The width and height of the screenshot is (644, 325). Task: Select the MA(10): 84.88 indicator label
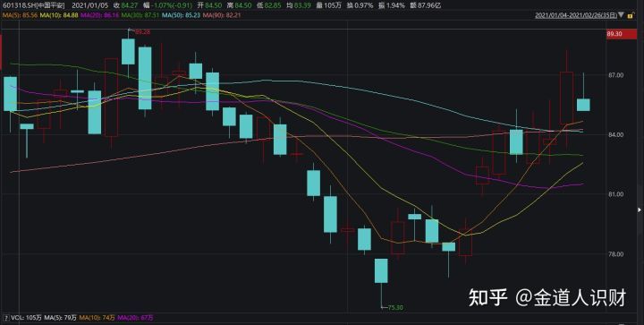tap(59, 15)
